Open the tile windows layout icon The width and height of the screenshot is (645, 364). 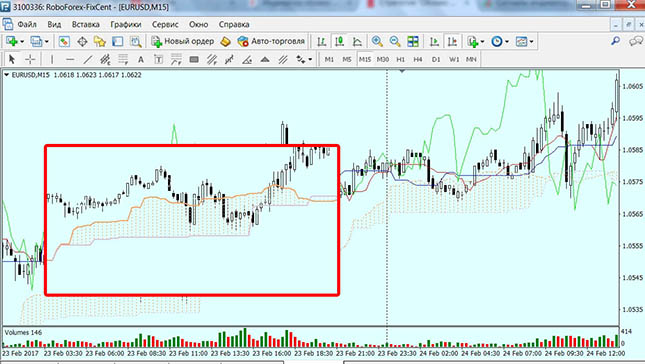point(413,42)
